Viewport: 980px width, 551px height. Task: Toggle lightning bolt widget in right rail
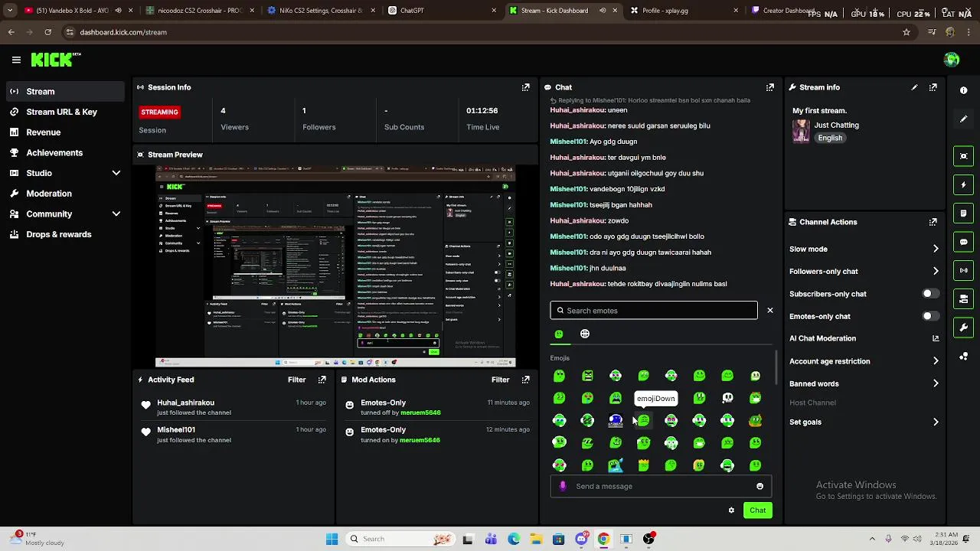[x=964, y=184]
